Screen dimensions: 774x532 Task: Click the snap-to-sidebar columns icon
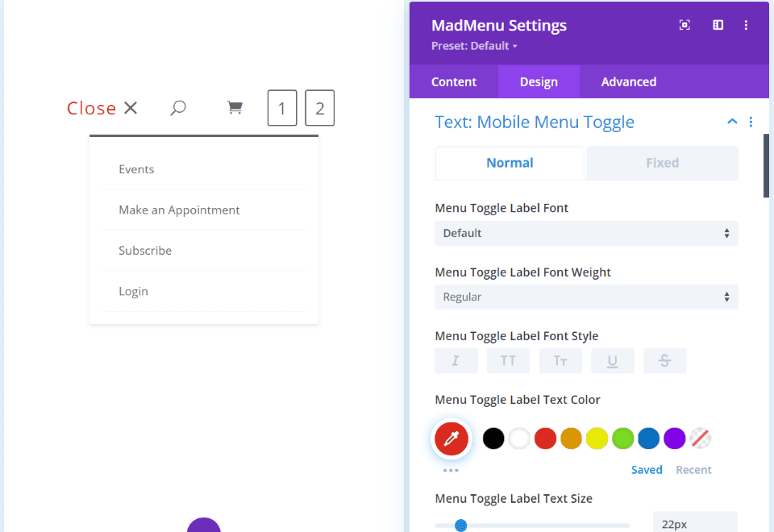point(718,25)
